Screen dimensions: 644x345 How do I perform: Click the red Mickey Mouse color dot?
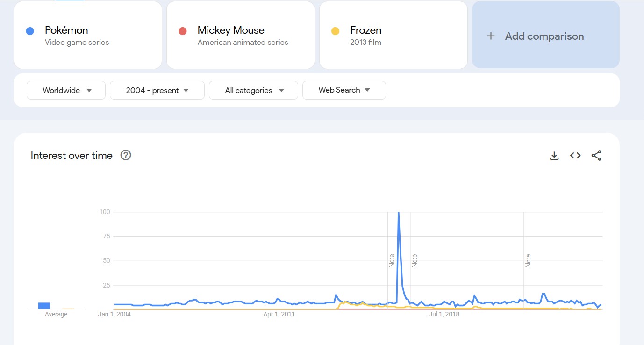coord(183,31)
